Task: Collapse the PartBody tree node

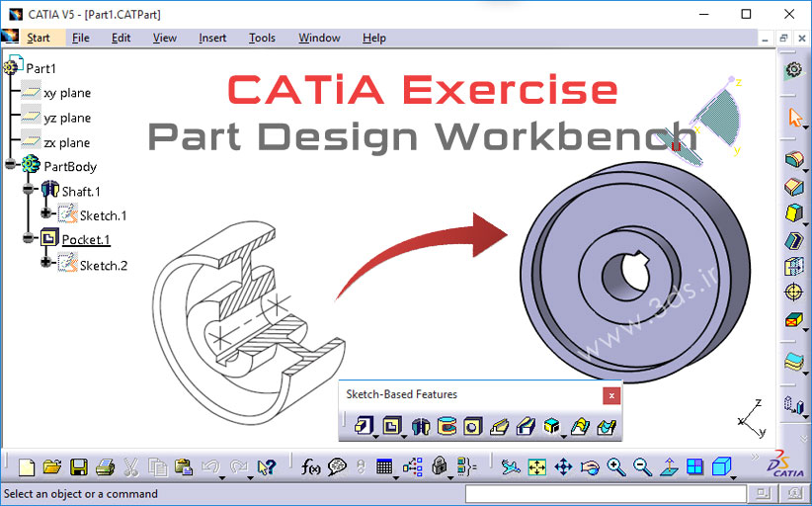Action: (x=10, y=165)
